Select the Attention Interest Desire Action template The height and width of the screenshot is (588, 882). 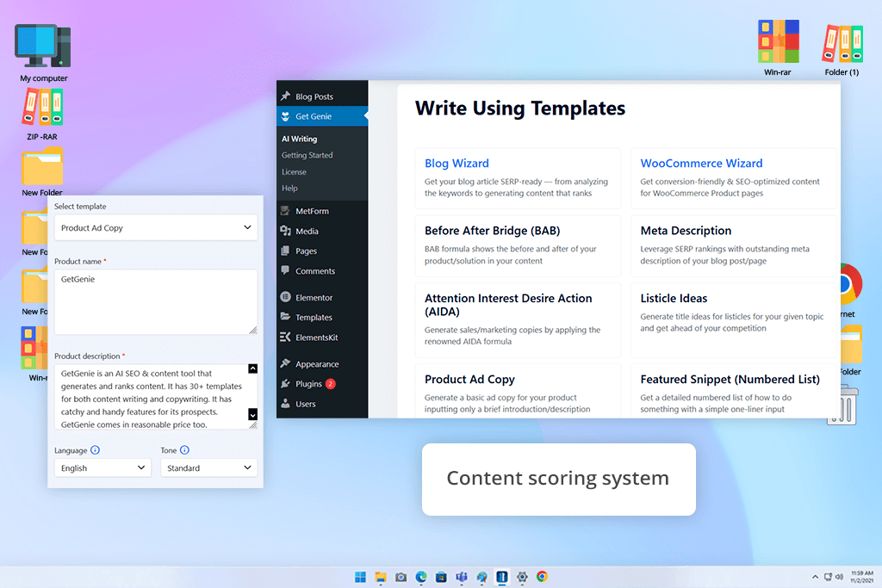(518, 320)
